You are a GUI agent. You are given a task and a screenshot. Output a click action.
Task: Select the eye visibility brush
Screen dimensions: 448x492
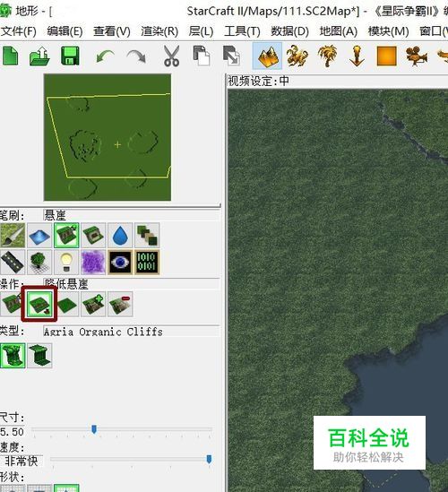point(120,262)
